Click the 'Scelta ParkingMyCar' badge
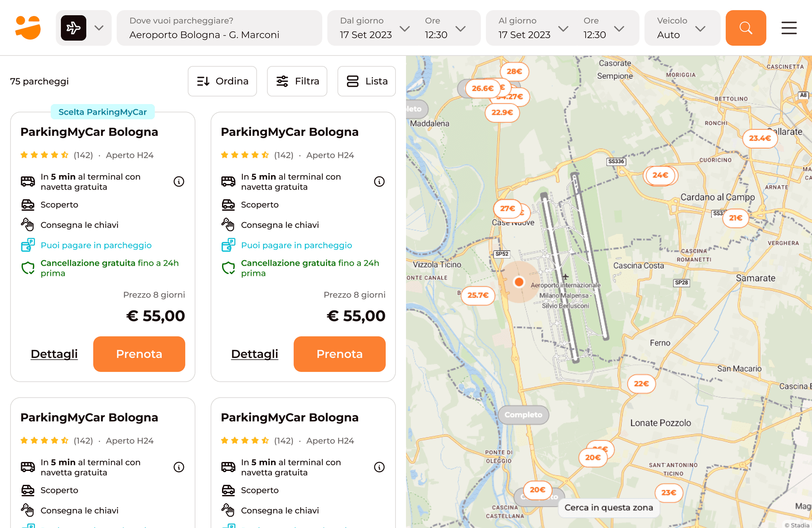Screen dimensions: 812x528 pos(103,112)
